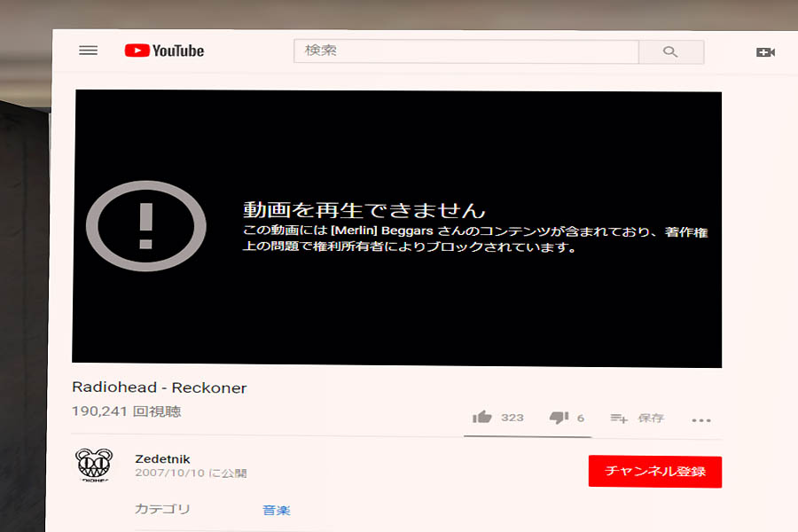Dislike the video with thumbs down
The width and height of the screenshot is (798, 532).
[x=559, y=418]
